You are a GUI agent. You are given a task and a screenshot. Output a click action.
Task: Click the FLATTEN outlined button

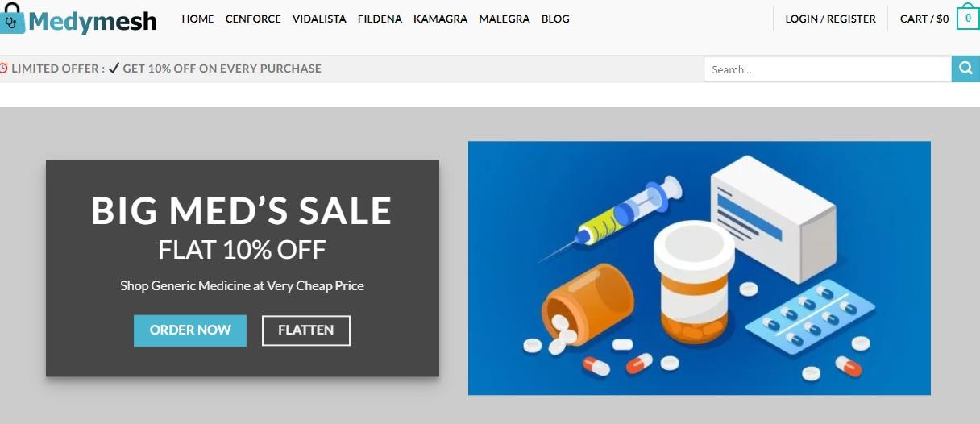tap(306, 330)
